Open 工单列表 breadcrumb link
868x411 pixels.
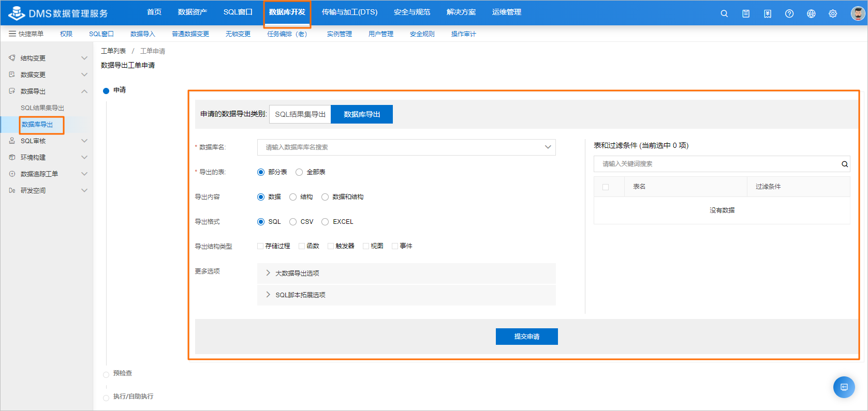pyautogui.click(x=113, y=51)
